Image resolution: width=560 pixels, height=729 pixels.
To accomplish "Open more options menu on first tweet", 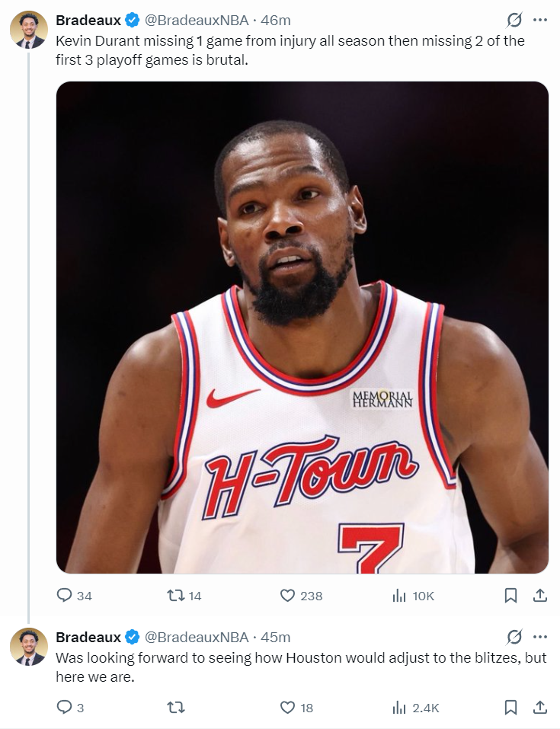I will (x=539, y=20).
